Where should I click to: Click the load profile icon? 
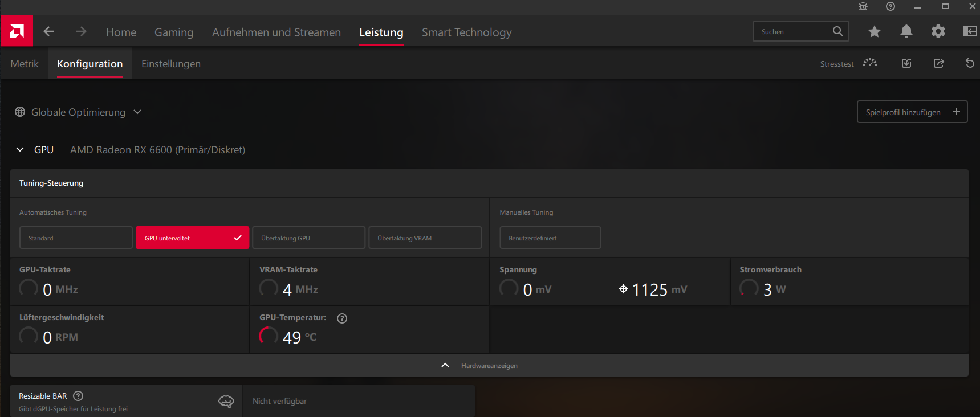tap(906, 63)
